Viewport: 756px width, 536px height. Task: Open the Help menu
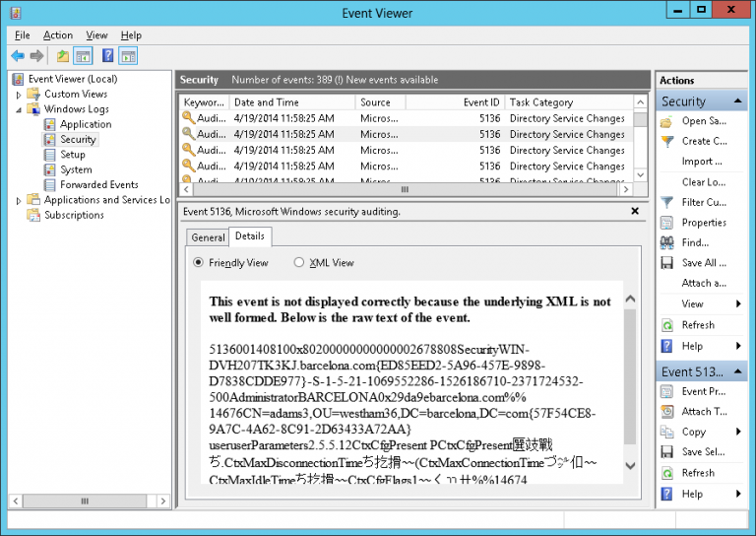pyautogui.click(x=131, y=35)
